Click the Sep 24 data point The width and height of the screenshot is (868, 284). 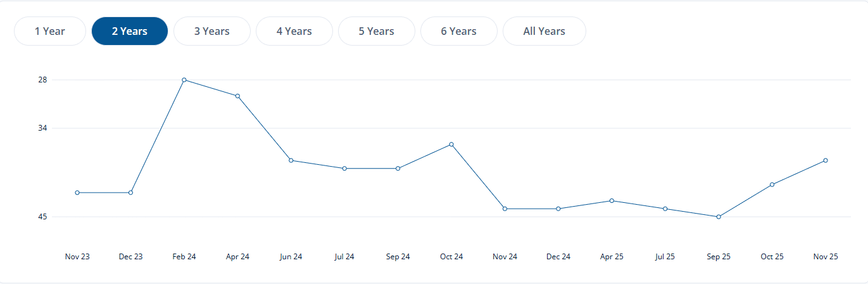coord(398,169)
